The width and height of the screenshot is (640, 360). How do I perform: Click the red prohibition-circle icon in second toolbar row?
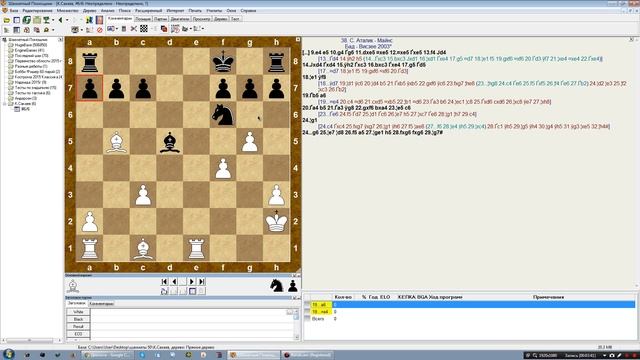100,30
